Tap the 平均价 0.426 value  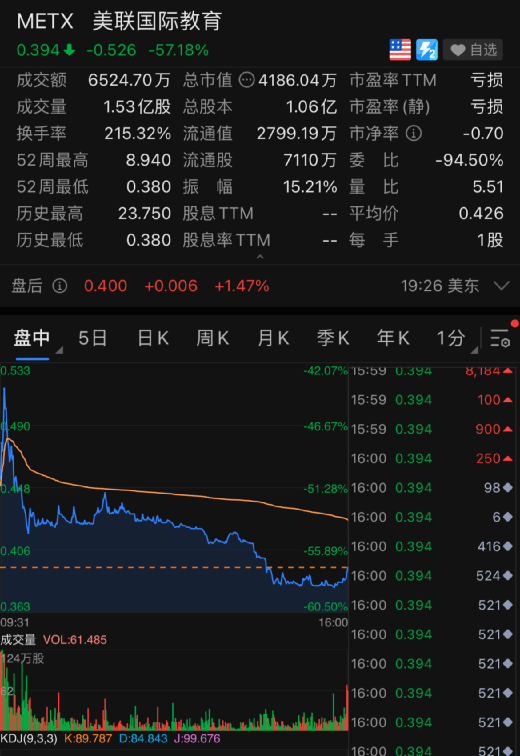(x=481, y=213)
